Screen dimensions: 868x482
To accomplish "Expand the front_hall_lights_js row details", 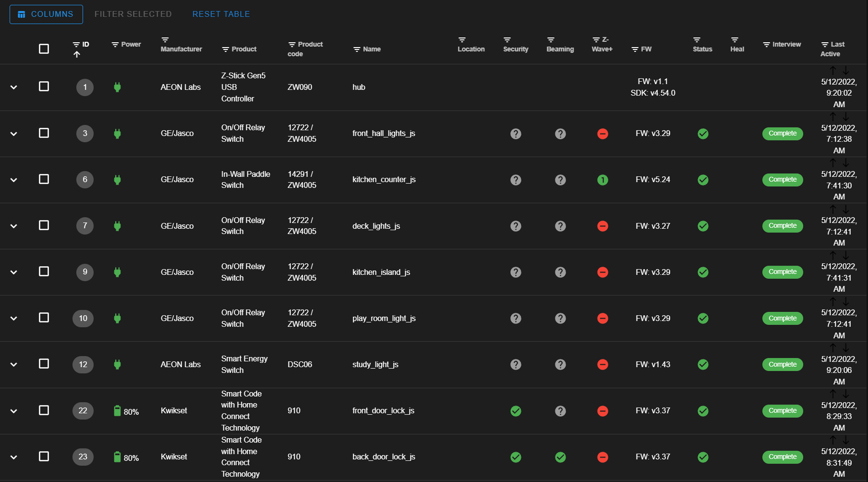I will tap(14, 134).
